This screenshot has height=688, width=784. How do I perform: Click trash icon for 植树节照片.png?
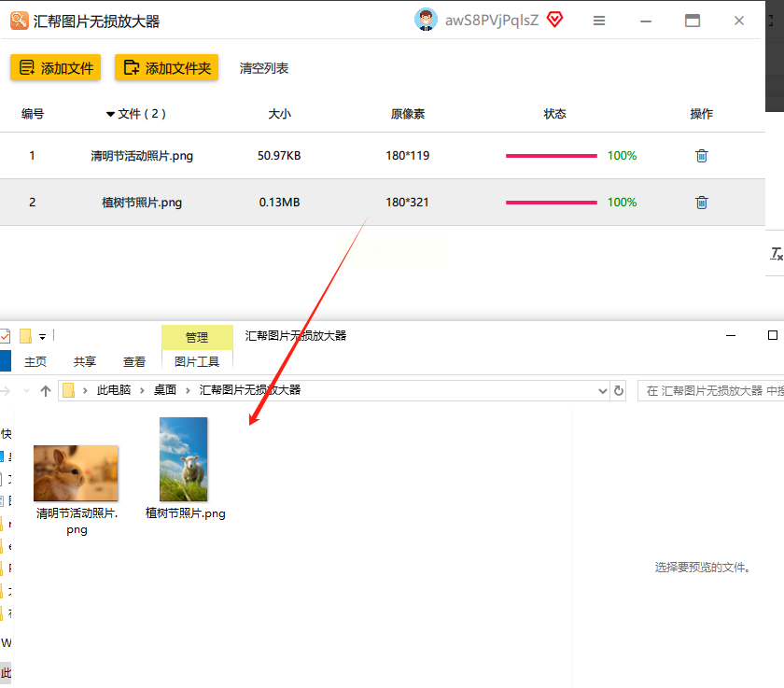pos(701,203)
